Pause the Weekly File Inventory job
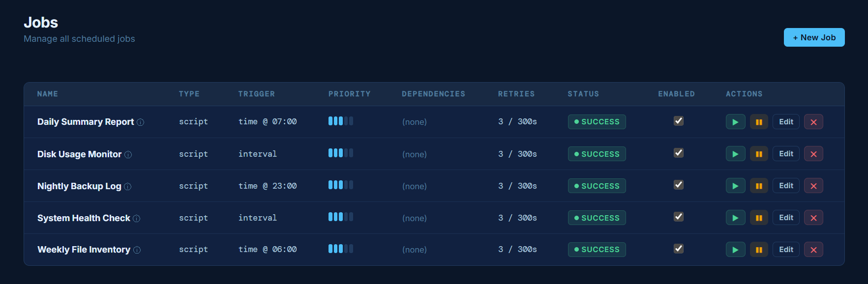Viewport: 868px width, 284px height. [x=759, y=250]
